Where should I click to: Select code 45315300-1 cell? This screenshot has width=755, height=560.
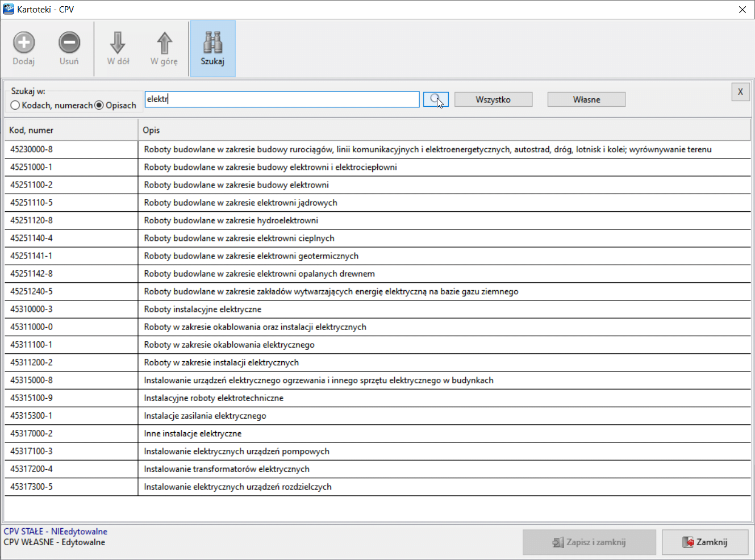click(x=71, y=416)
